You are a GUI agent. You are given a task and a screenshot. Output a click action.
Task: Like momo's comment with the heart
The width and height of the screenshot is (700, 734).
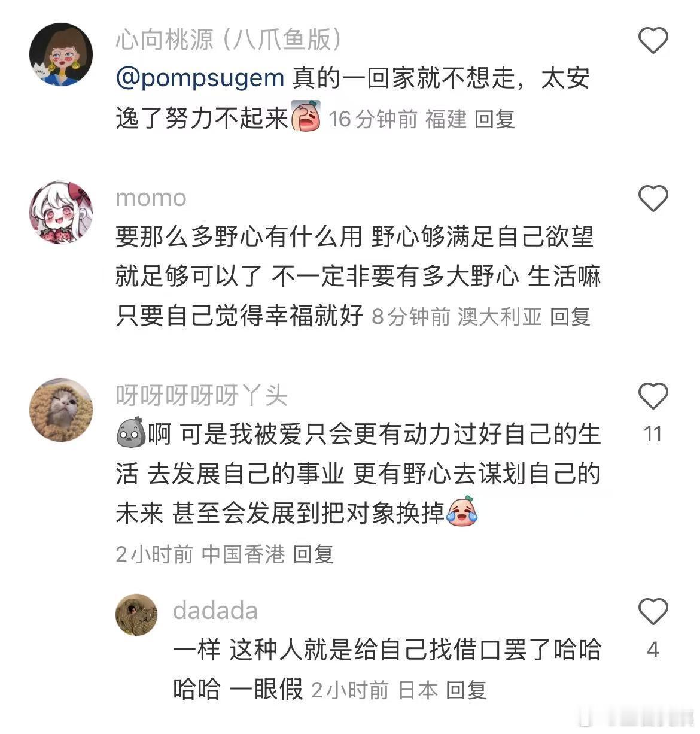click(x=653, y=198)
